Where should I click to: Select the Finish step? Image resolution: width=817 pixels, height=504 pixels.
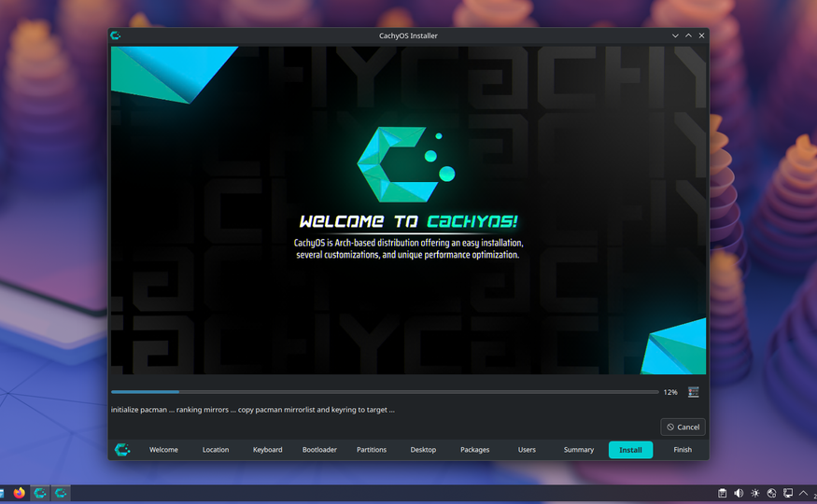point(683,449)
